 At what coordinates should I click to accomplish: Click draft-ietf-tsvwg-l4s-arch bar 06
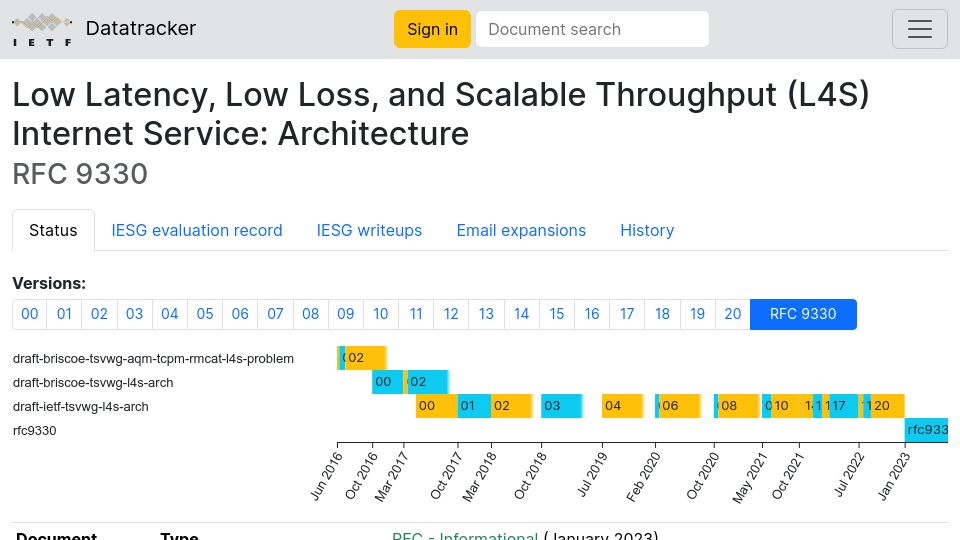pos(680,406)
